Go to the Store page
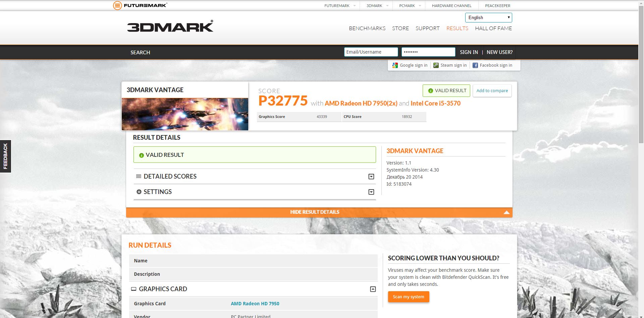Viewport: 644px width, 318px height. 400,28
